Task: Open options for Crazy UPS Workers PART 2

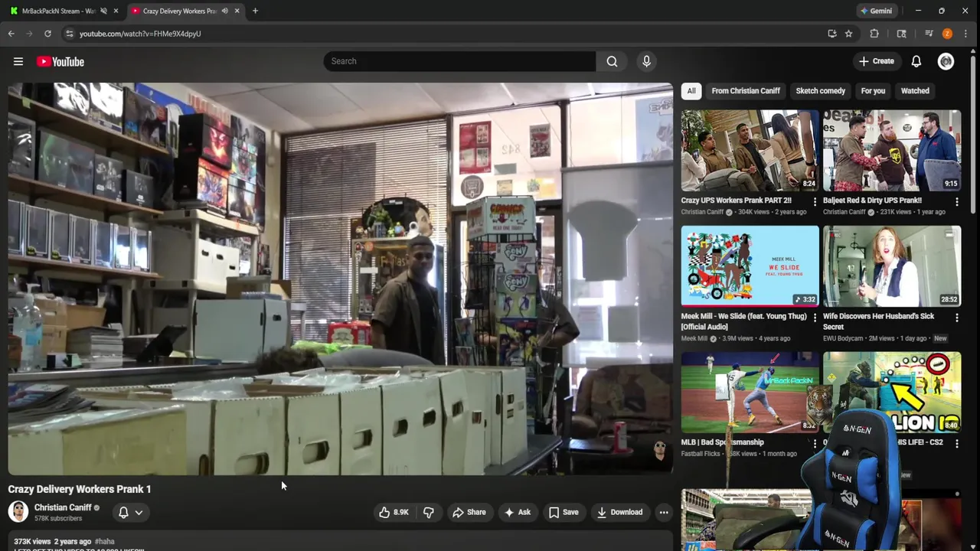Action: point(815,202)
